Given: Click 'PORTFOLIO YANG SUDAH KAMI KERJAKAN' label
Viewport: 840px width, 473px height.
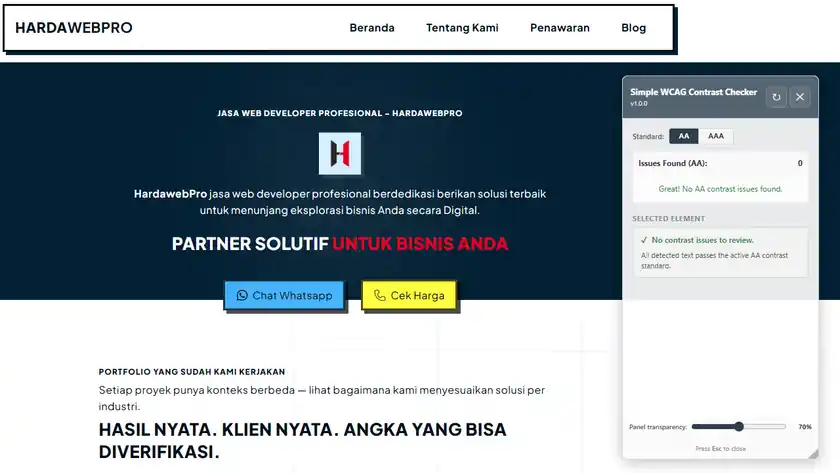Looking at the screenshot, I should click(x=192, y=372).
